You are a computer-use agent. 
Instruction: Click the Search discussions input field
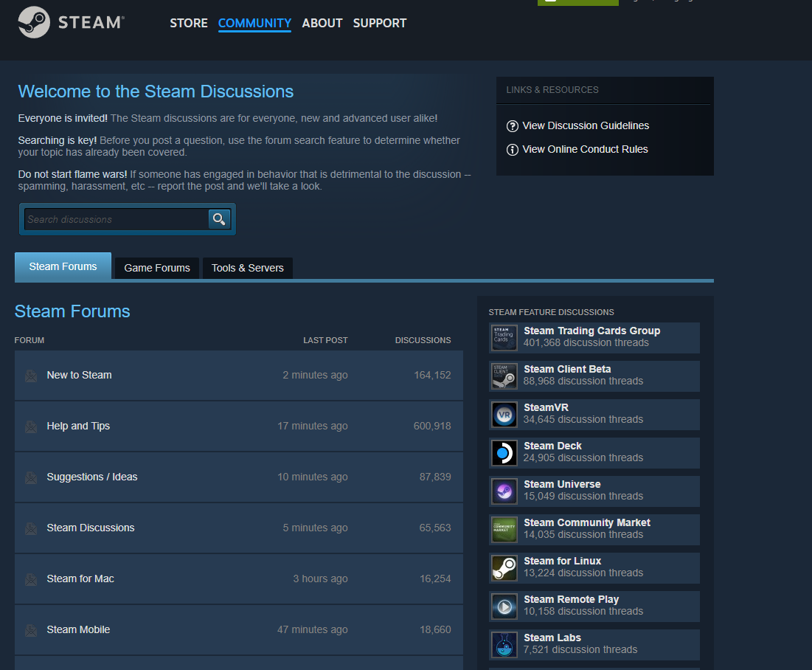(116, 219)
